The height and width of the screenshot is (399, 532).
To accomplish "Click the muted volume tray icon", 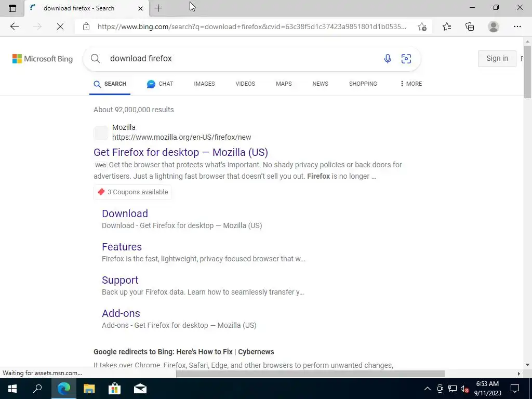I will click(x=465, y=389).
